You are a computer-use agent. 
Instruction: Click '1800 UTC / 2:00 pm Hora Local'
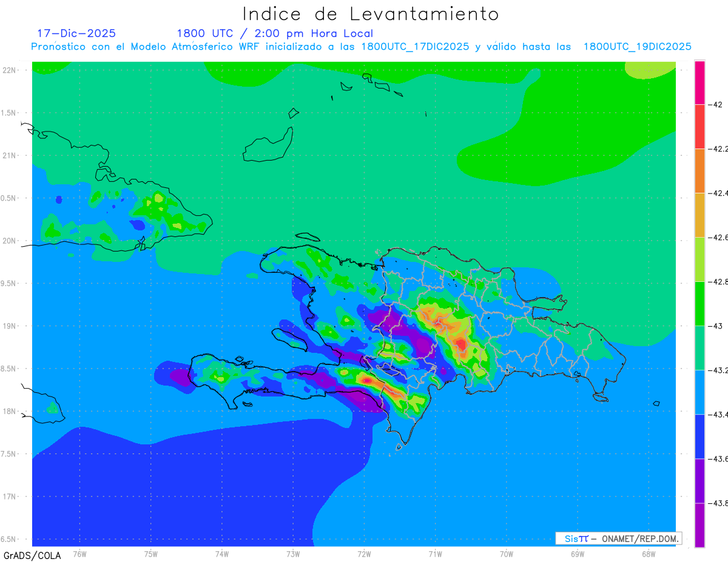pyautogui.click(x=275, y=33)
